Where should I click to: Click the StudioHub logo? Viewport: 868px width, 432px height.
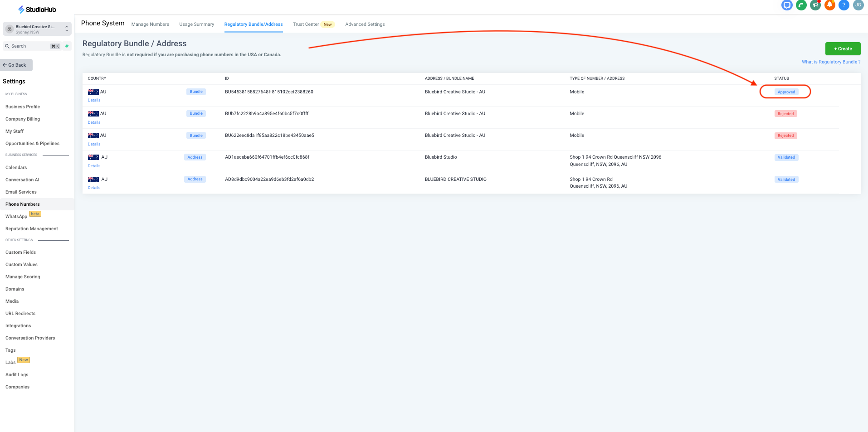[x=37, y=10]
